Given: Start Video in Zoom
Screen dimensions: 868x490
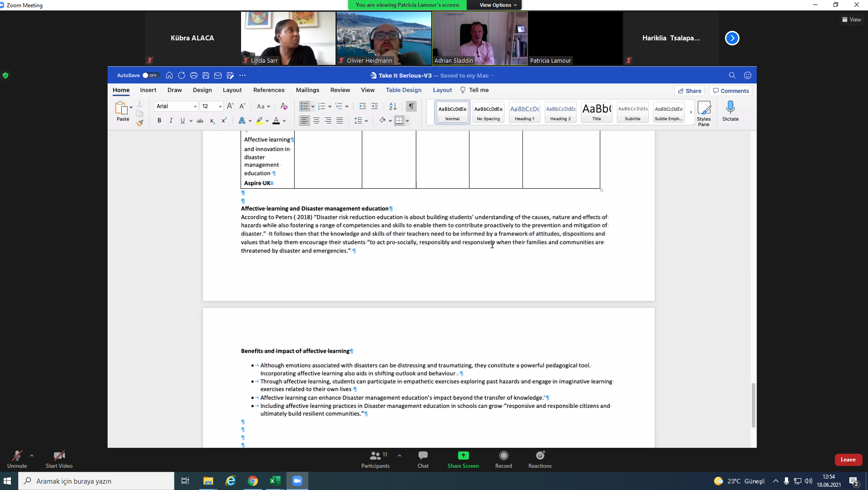Looking at the screenshot, I should [59, 459].
